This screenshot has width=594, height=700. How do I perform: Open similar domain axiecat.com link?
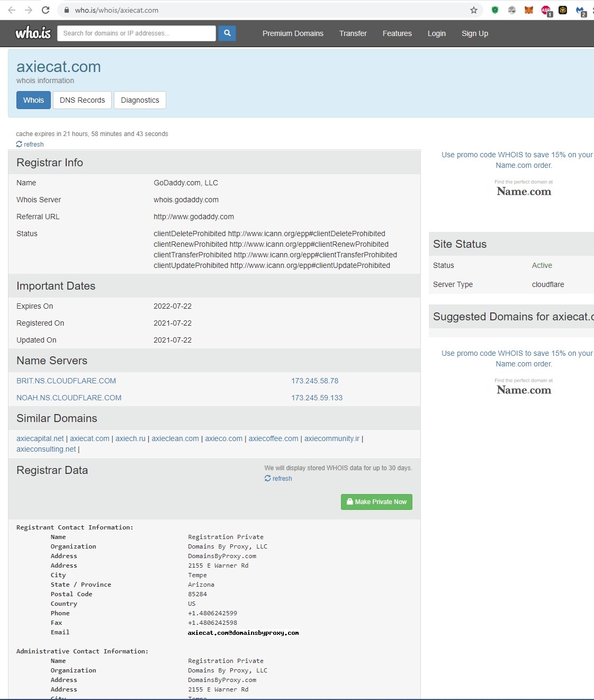89,438
